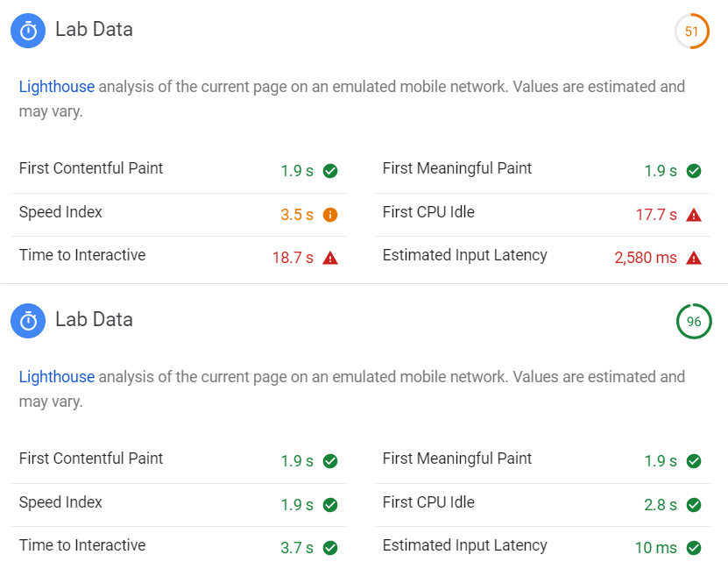Click the green score gauge showing 96
Screen dimensions: 728x576
coord(694,322)
